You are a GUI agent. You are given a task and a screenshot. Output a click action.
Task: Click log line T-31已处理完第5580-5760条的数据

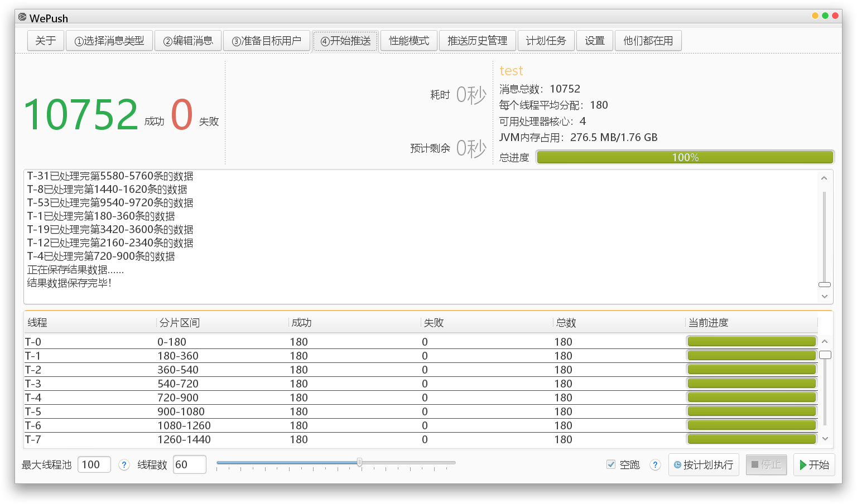tap(110, 176)
